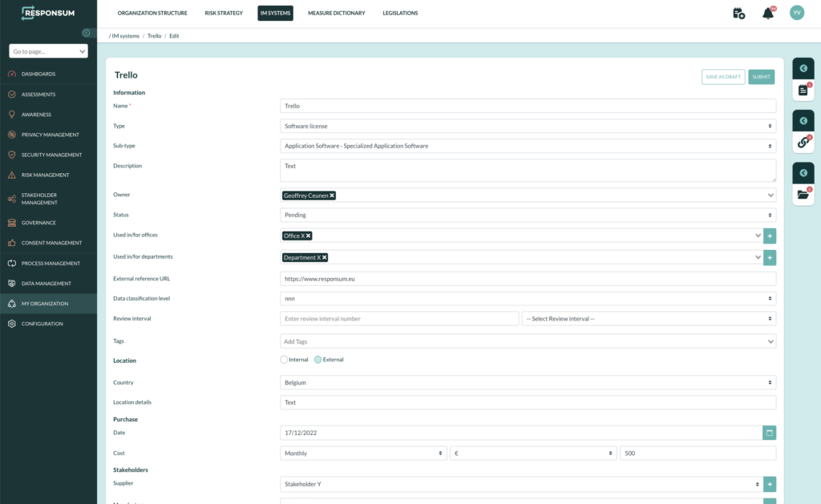The image size is (821, 504).
Task: Open Stakeholder Management in the sidebar
Action: click(48, 199)
